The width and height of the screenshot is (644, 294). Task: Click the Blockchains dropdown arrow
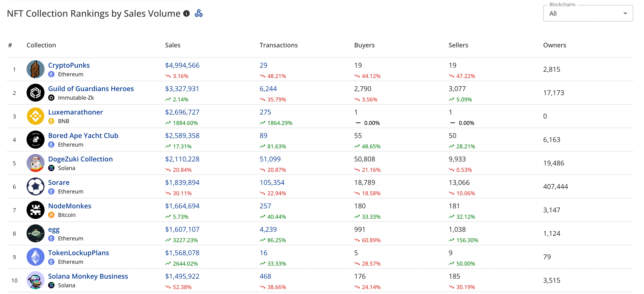click(x=625, y=14)
